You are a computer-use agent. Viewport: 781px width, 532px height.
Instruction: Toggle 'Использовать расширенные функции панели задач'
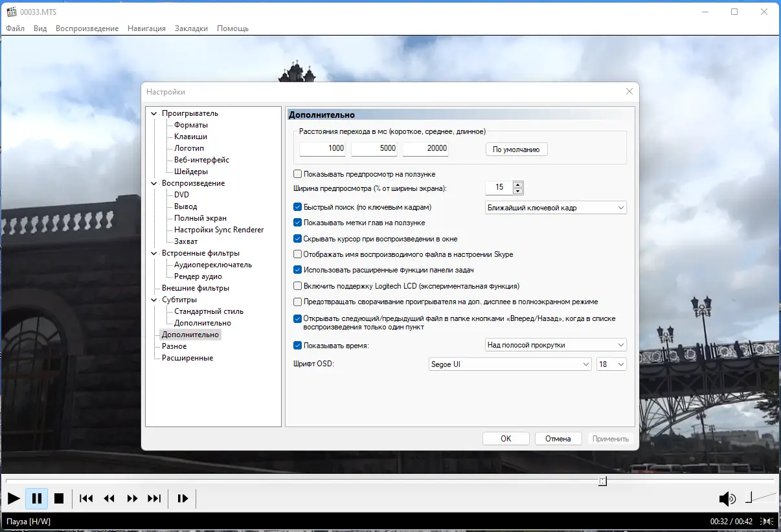pos(298,270)
